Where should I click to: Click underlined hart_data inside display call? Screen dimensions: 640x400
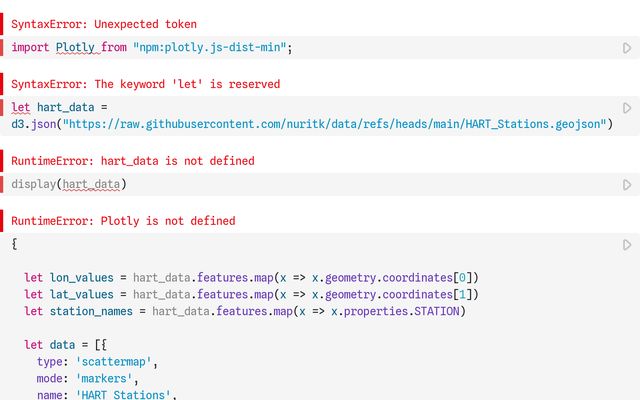pyautogui.click(x=91, y=184)
